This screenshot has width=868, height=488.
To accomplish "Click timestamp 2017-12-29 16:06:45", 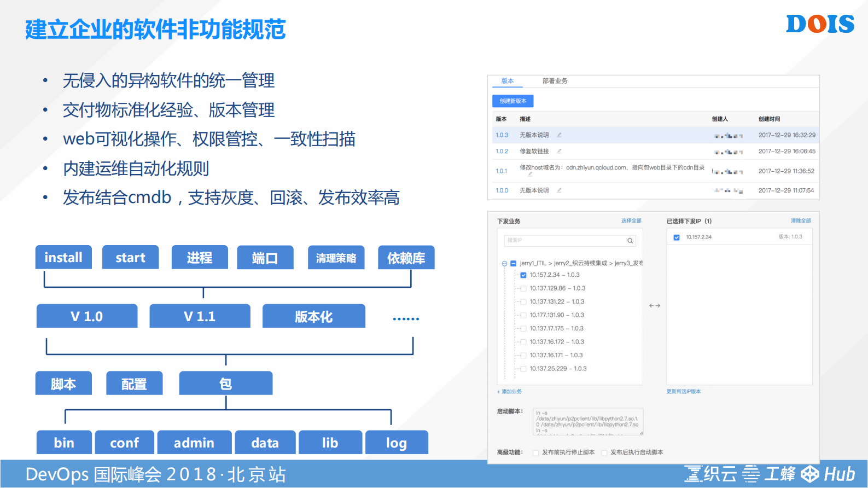I will [x=787, y=152].
